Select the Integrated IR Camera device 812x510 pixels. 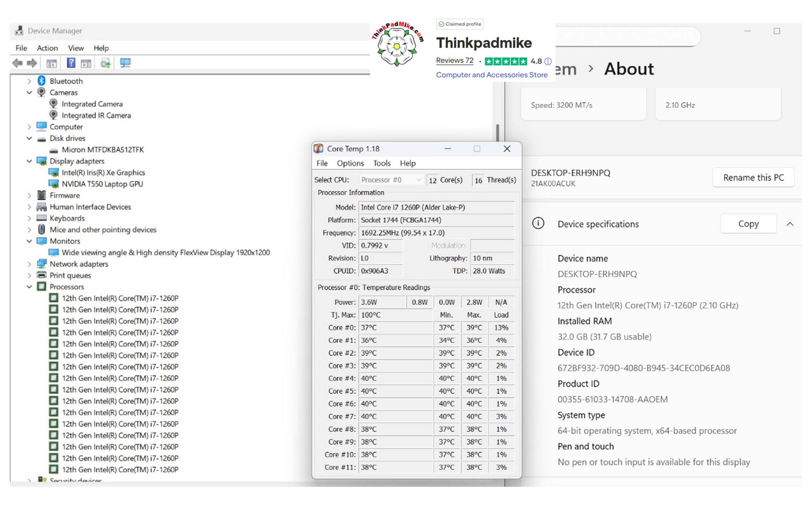96,116
